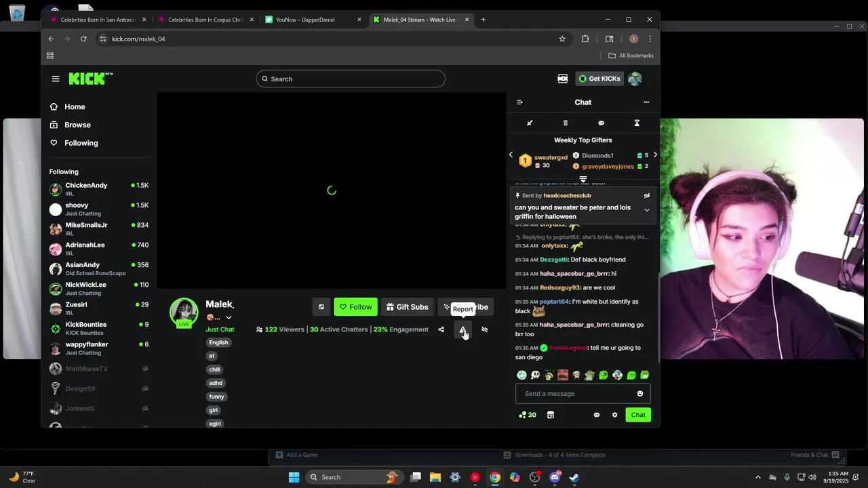The width and height of the screenshot is (868, 488).
Task: Show hidden system tray icons chevron
Action: point(757,477)
